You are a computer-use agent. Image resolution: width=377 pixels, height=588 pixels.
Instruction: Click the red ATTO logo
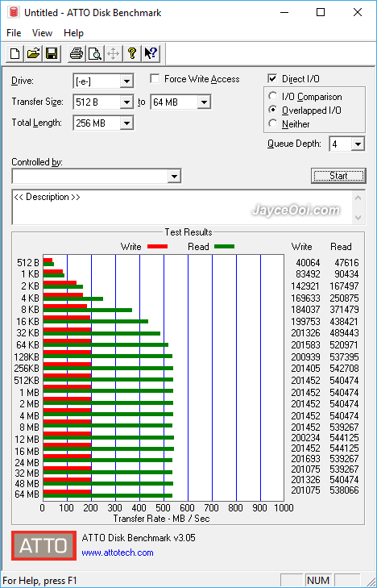point(43,545)
